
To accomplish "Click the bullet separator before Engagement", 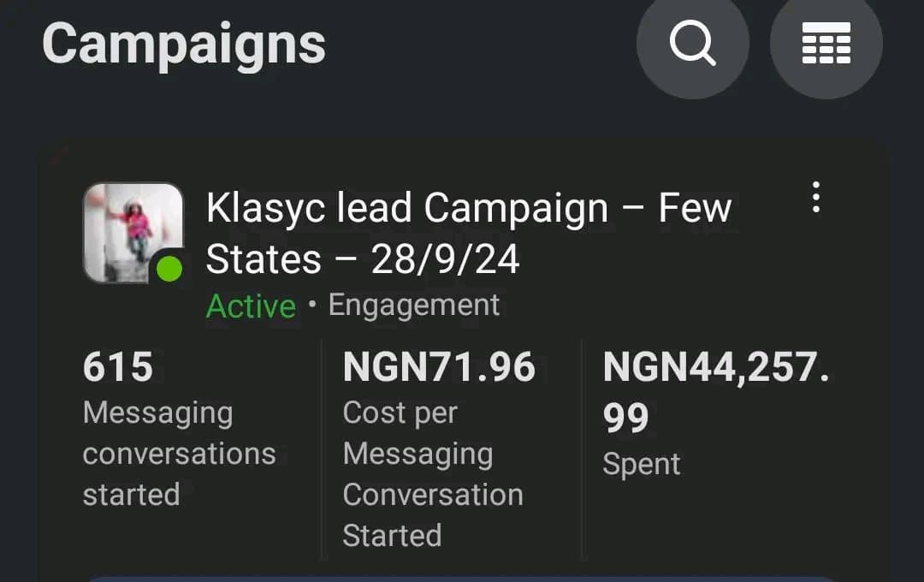I will (312, 306).
